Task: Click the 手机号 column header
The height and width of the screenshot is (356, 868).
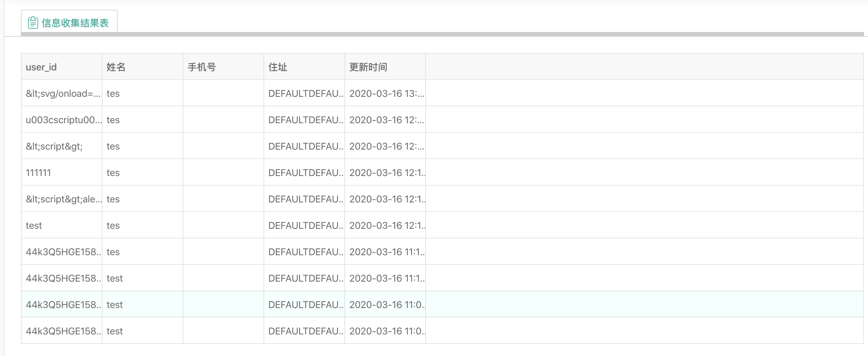Action: 202,67
